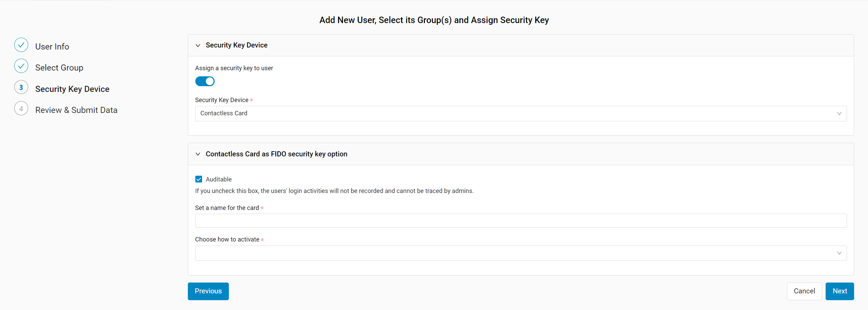Collapse the Contactless Card FIDO option section
The image size is (868, 310).
tap(198, 154)
